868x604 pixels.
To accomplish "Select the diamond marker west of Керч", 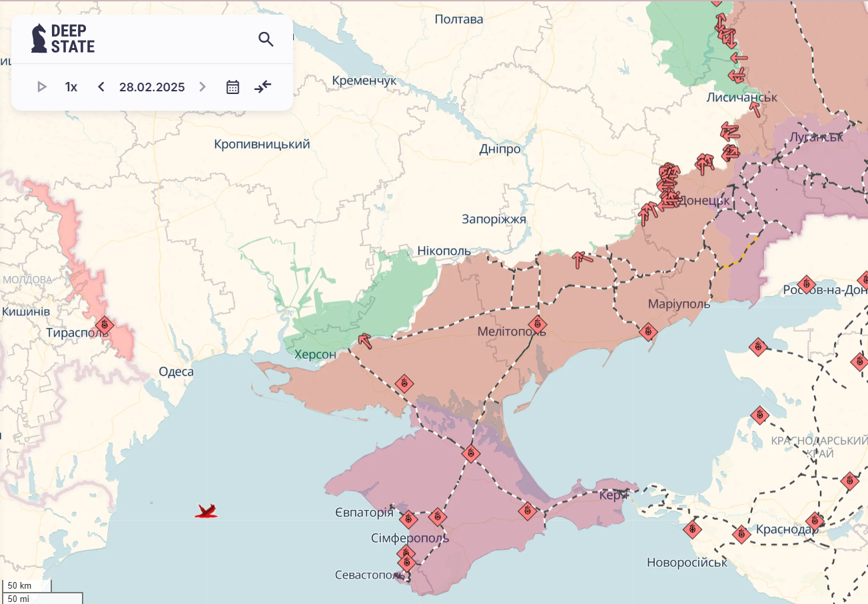I will coord(528,511).
